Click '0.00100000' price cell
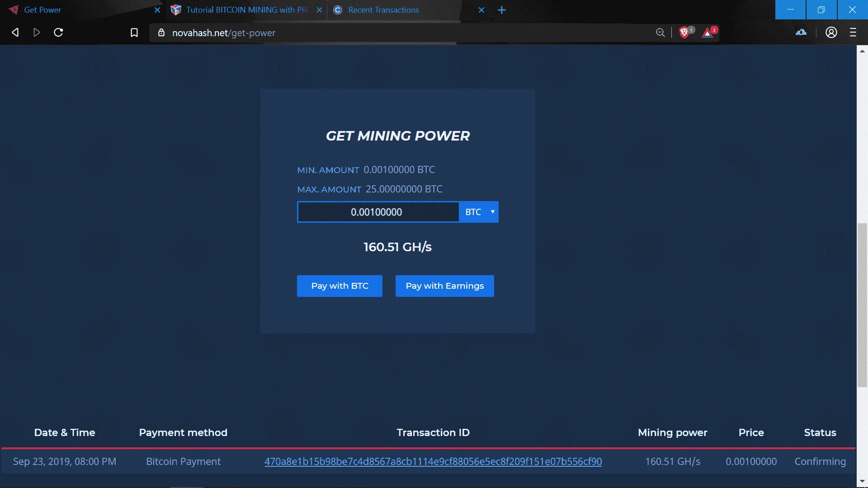Viewport: 868px width, 488px height. tap(751, 461)
